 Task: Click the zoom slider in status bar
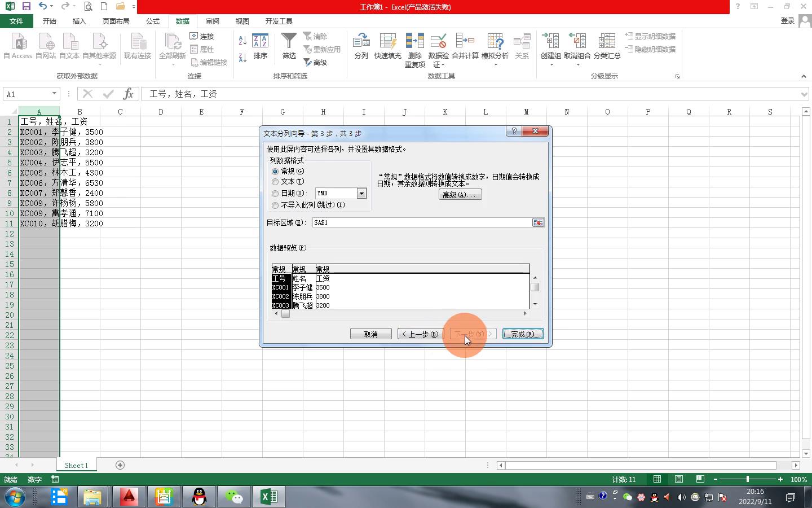point(748,479)
